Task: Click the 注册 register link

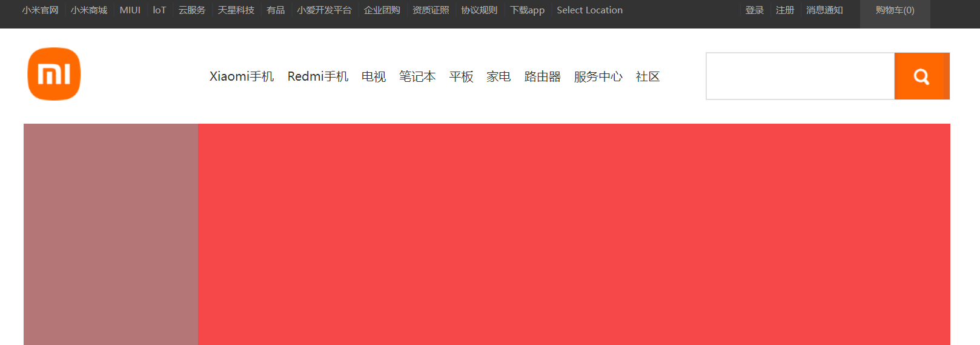Action: [785, 10]
